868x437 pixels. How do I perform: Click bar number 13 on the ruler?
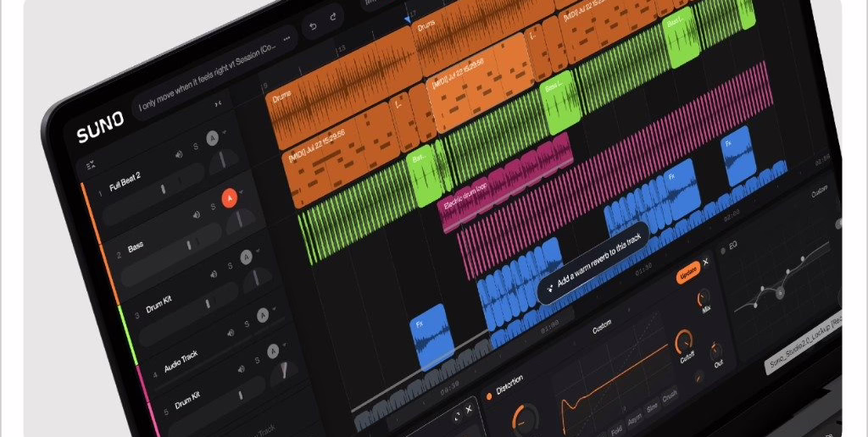point(342,48)
